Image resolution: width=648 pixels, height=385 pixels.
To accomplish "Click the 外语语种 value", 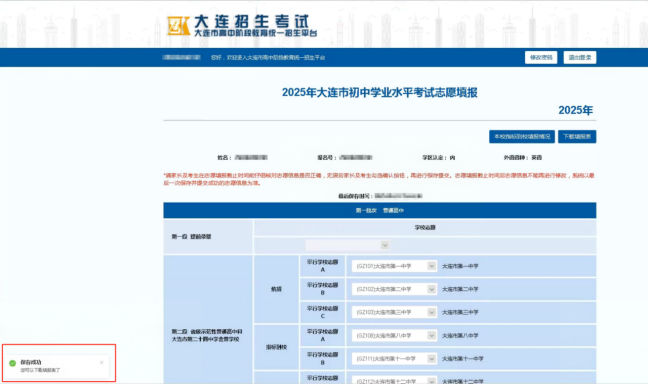I will point(536,158).
